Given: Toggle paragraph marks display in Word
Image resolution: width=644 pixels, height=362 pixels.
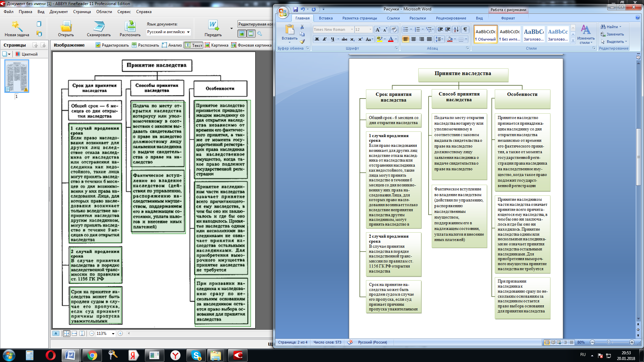Looking at the screenshot, I should pos(465,29).
